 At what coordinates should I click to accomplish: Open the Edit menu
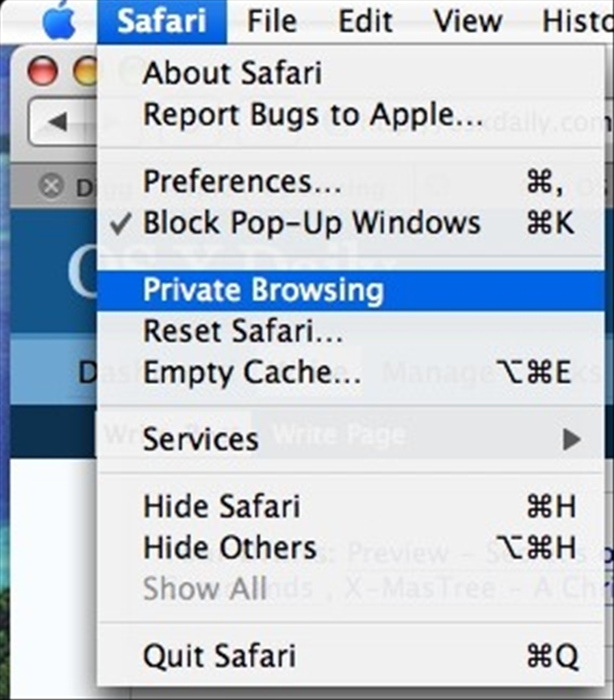[x=365, y=21]
